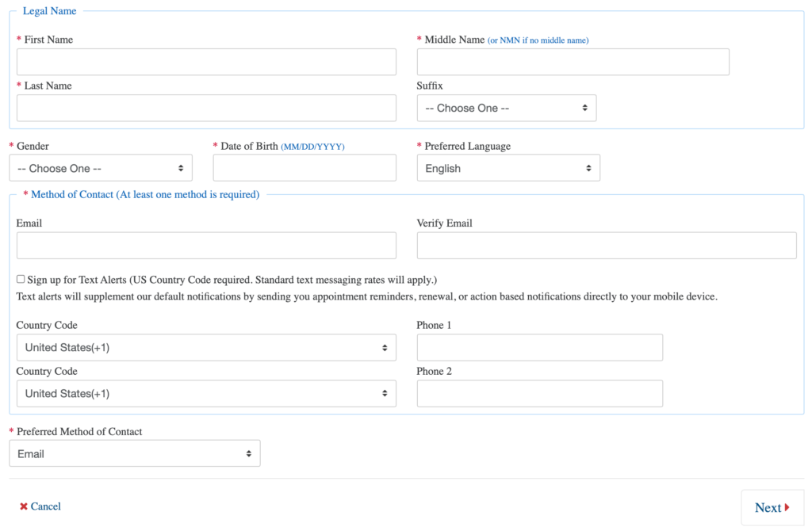
Task: Click the Sign up for Text Alerts label
Action: pyautogui.click(x=232, y=280)
